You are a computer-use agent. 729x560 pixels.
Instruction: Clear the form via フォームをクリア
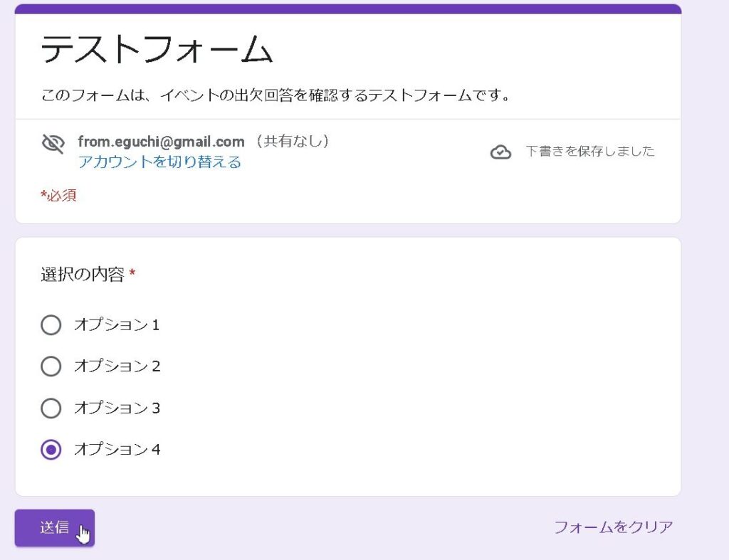pyautogui.click(x=613, y=527)
